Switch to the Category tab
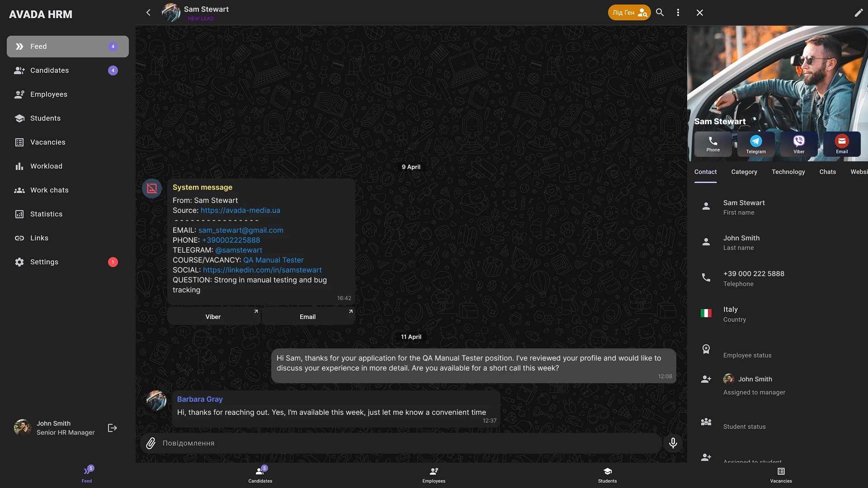This screenshot has width=868, height=488. click(x=744, y=172)
